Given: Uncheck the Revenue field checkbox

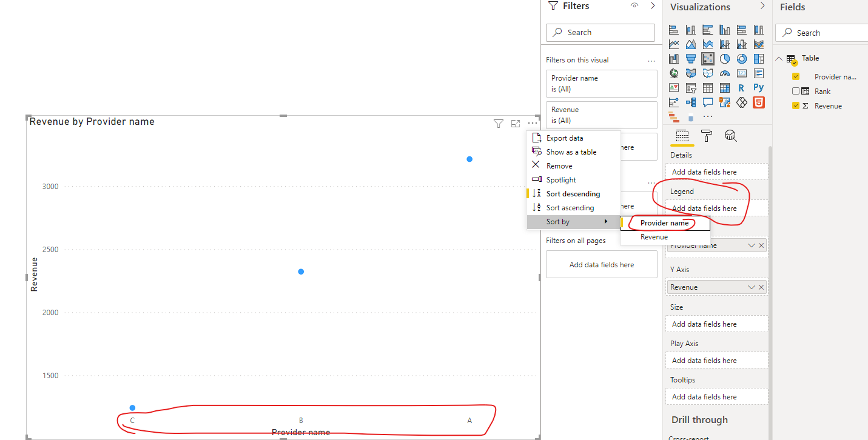Looking at the screenshot, I should point(796,105).
